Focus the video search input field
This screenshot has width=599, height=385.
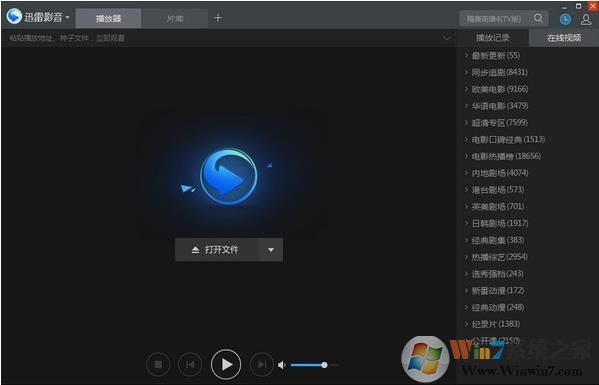[x=494, y=18]
